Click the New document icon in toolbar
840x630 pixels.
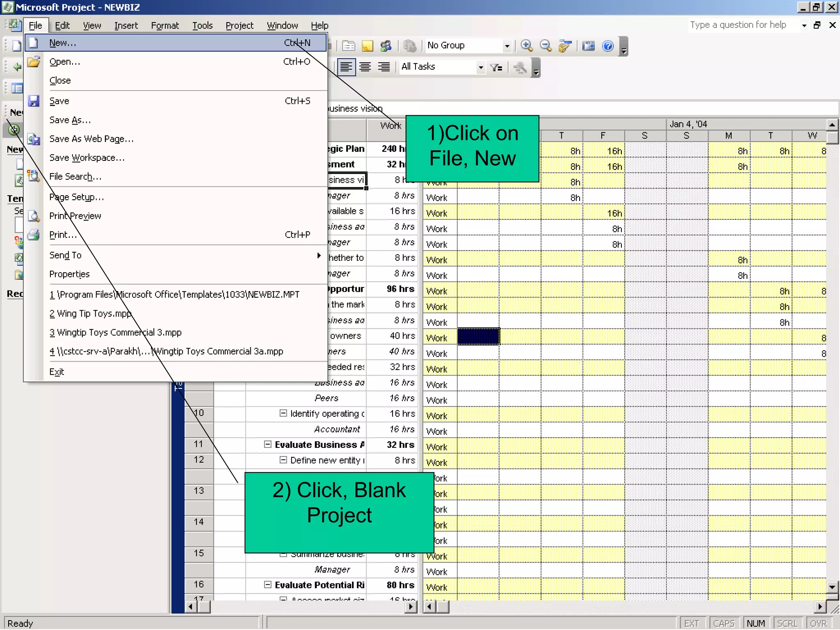(16, 46)
